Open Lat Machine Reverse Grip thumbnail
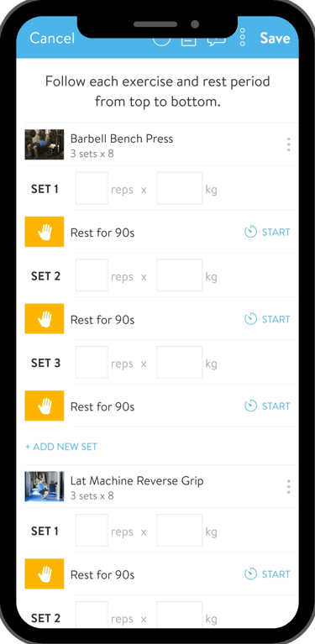The image size is (315, 644). point(45,487)
